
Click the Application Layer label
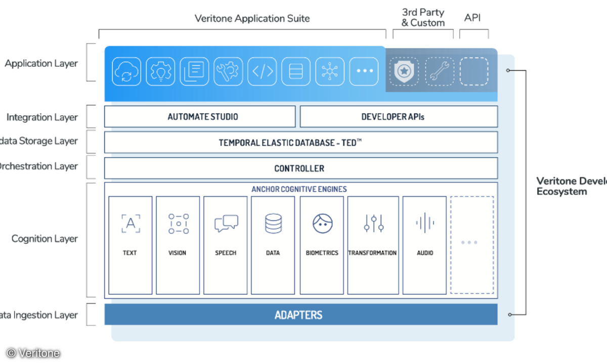coord(41,64)
